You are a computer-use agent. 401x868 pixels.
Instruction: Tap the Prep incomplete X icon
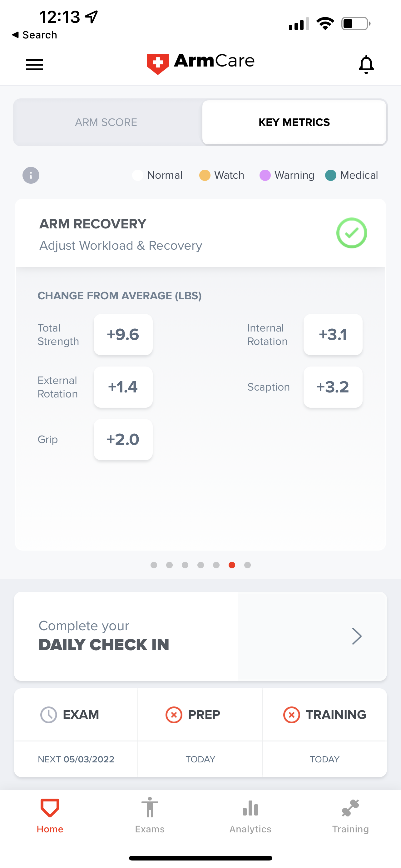tap(174, 715)
